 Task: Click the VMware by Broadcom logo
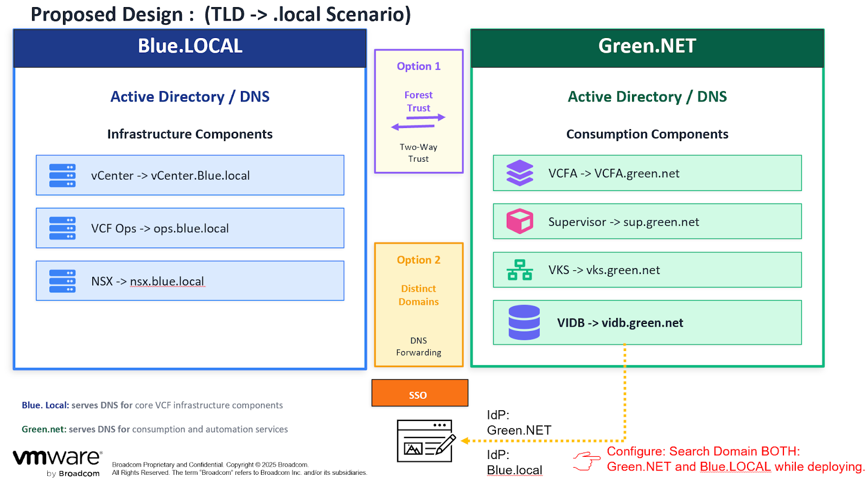[x=57, y=462]
